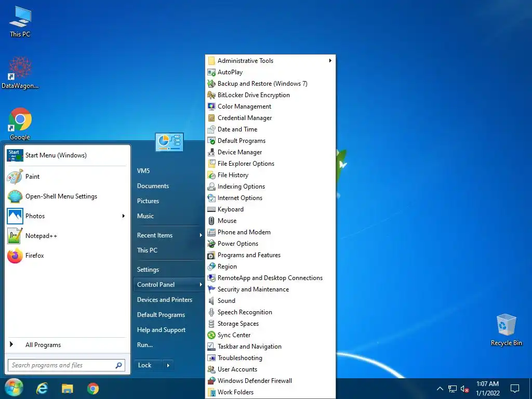Click the Chrome icon on the taskbar
532x399 pixels.
pyautogui.click(x=92, y=389)
